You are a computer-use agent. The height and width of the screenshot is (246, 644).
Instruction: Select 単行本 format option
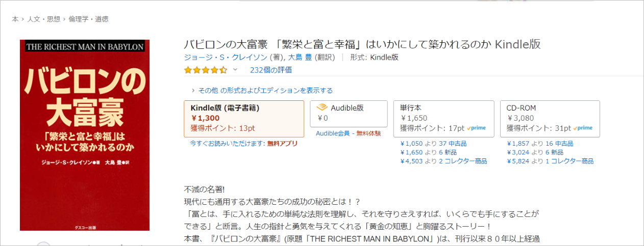[443, 119]
